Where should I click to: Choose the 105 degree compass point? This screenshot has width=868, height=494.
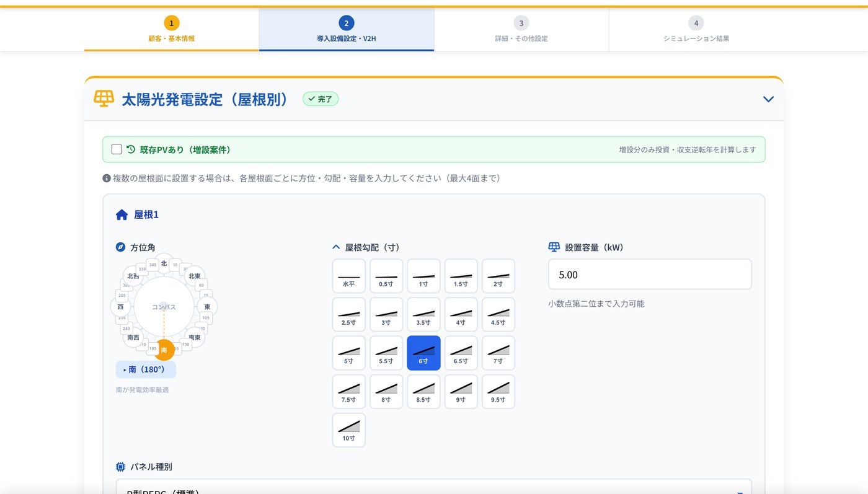point(206,317)
